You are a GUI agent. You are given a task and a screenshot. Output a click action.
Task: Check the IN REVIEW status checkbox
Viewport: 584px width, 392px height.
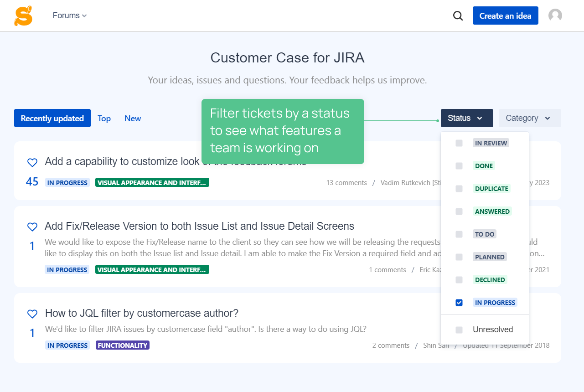[459, 143]
